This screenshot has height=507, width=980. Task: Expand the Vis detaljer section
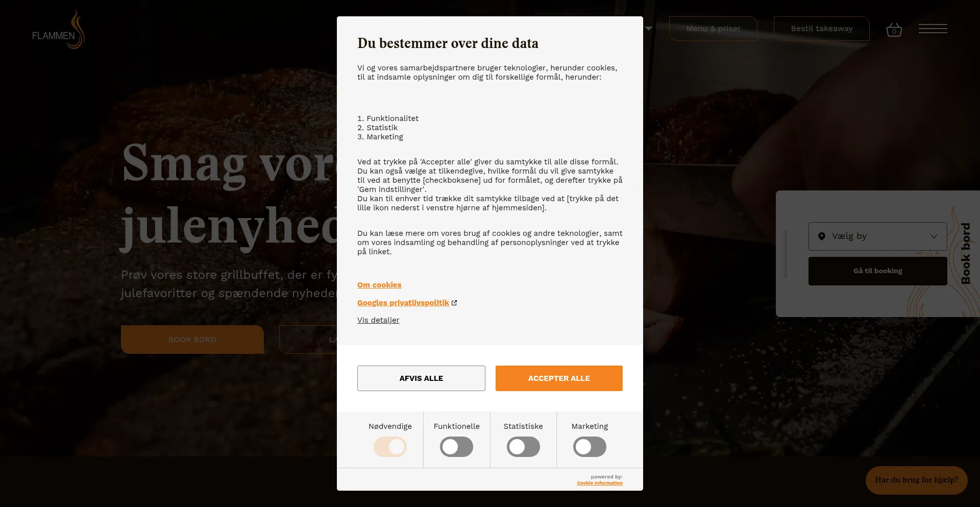378,320
